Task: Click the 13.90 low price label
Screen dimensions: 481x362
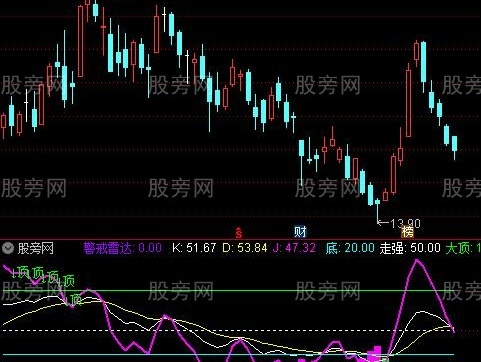Action: (405, 224)
